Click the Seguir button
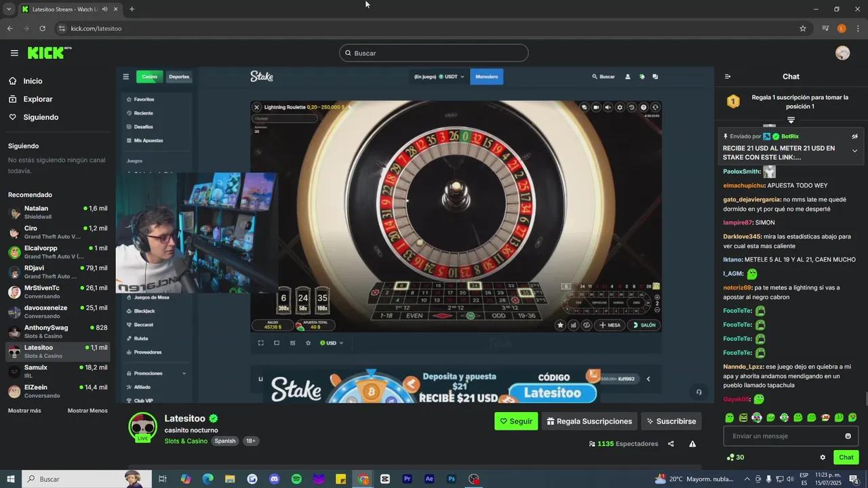 (x=516, y=421)
